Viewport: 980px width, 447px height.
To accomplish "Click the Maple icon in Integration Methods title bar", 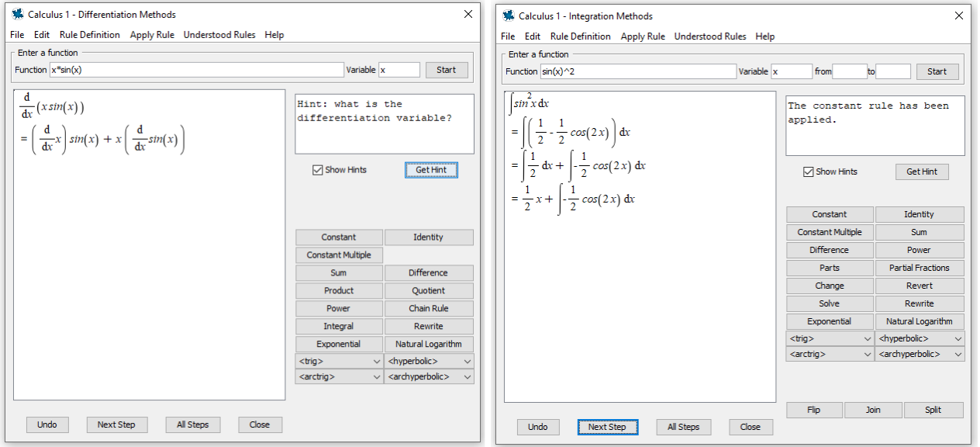I will point(509,16).
